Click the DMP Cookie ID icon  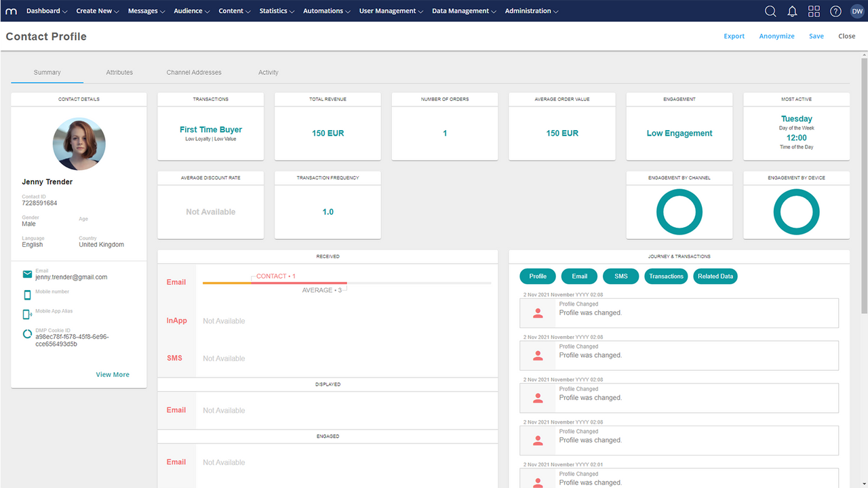click(x=27, y=333)
